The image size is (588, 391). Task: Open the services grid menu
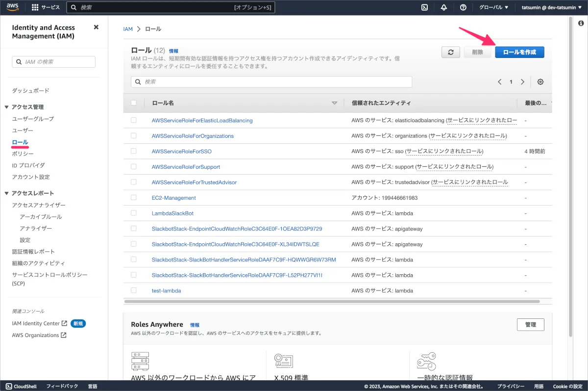[x=35, y=7]
